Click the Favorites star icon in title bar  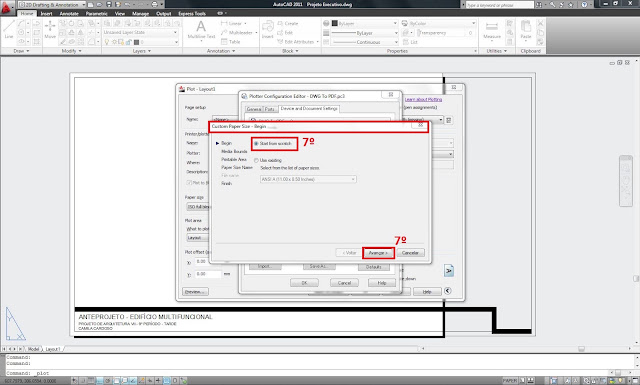[571, 4]
